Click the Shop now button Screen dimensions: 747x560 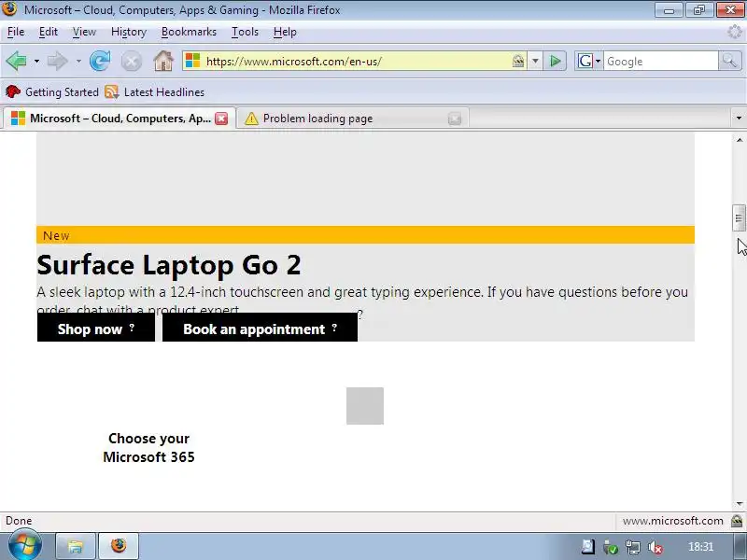pos(96,329)
